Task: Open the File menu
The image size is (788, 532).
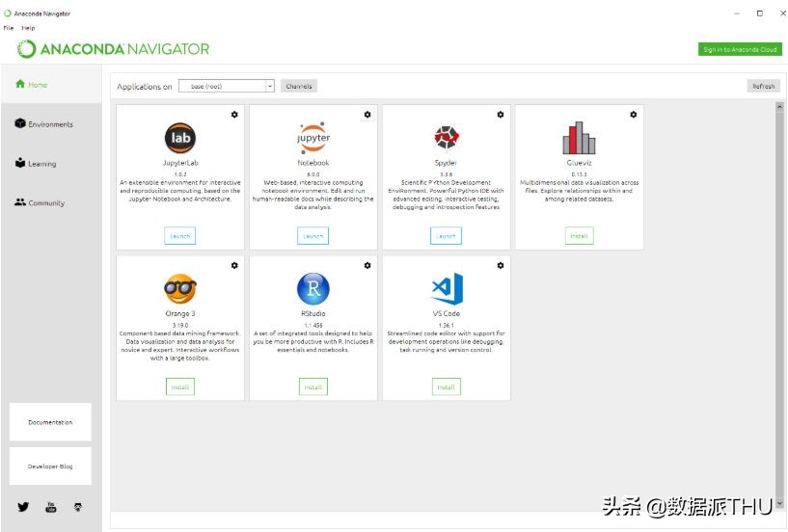Action: tap(9, 28)
